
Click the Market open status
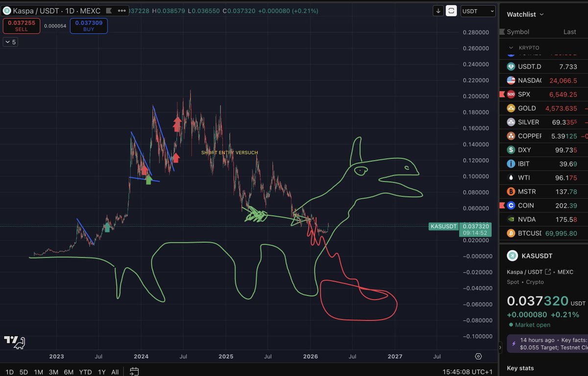tap(529, 325)
